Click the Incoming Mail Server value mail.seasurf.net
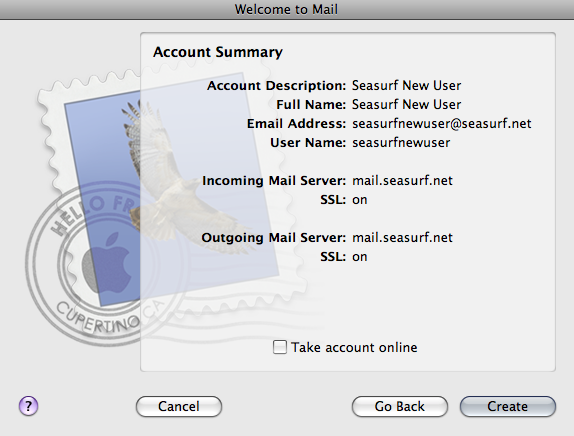574x436 pixels. tap(402, 180)
